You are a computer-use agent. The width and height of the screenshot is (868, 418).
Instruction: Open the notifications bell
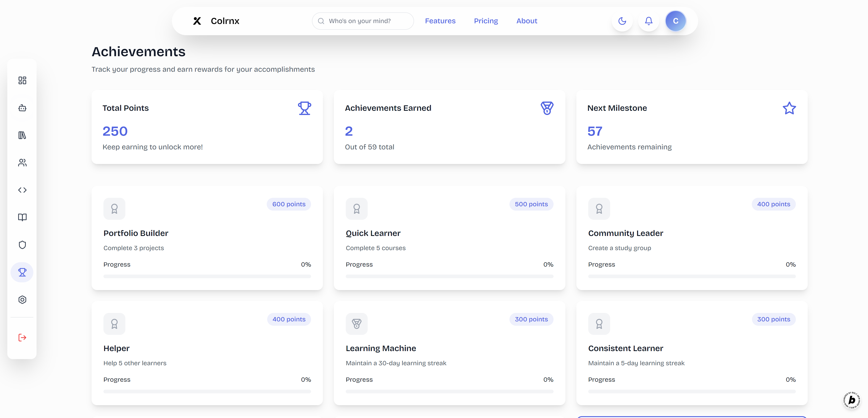pyautogui.click(x=649, y=21)
